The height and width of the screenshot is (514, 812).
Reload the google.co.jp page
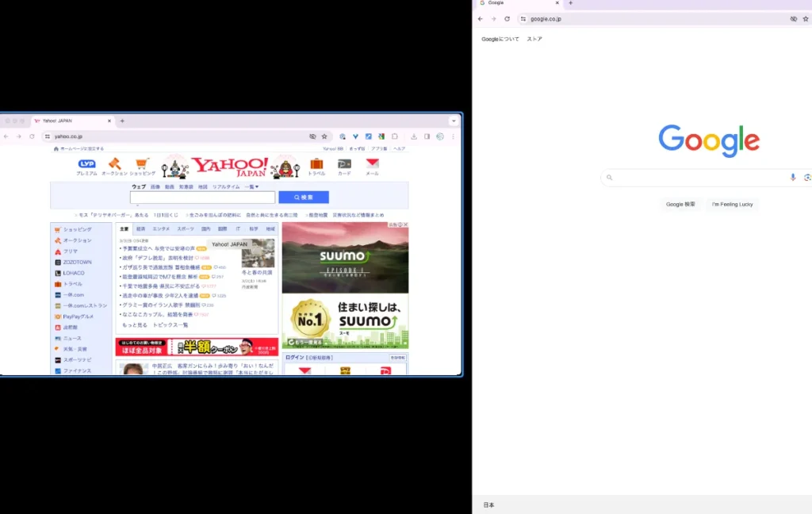pyautogui.click(x=507, y=19)
